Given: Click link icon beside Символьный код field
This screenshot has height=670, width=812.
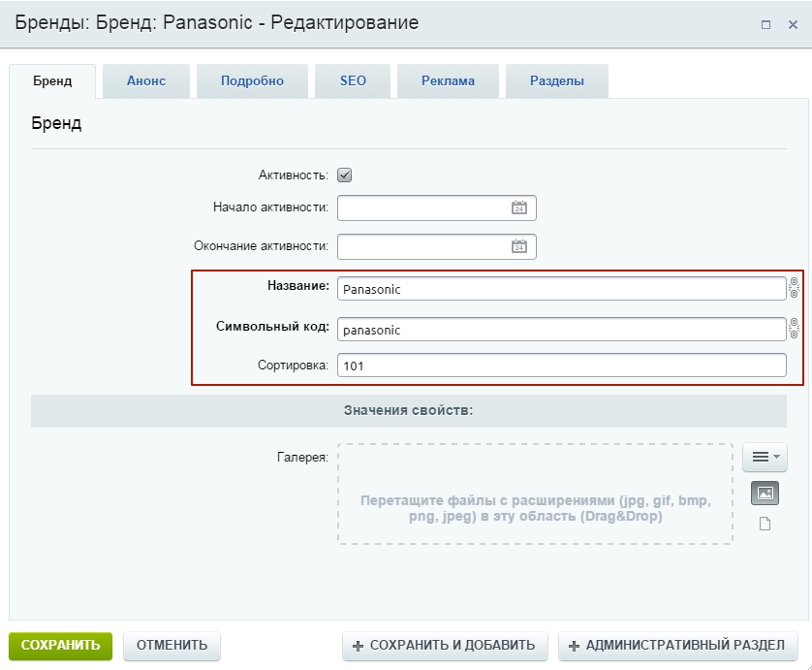Looking at the screenshot, I should pyautogui.click(x=794, y=329).
